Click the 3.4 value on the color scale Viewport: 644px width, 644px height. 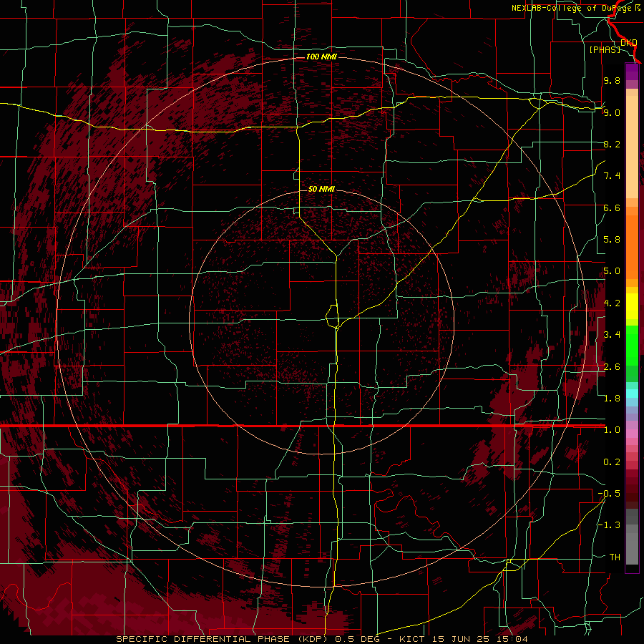[612, 335]
